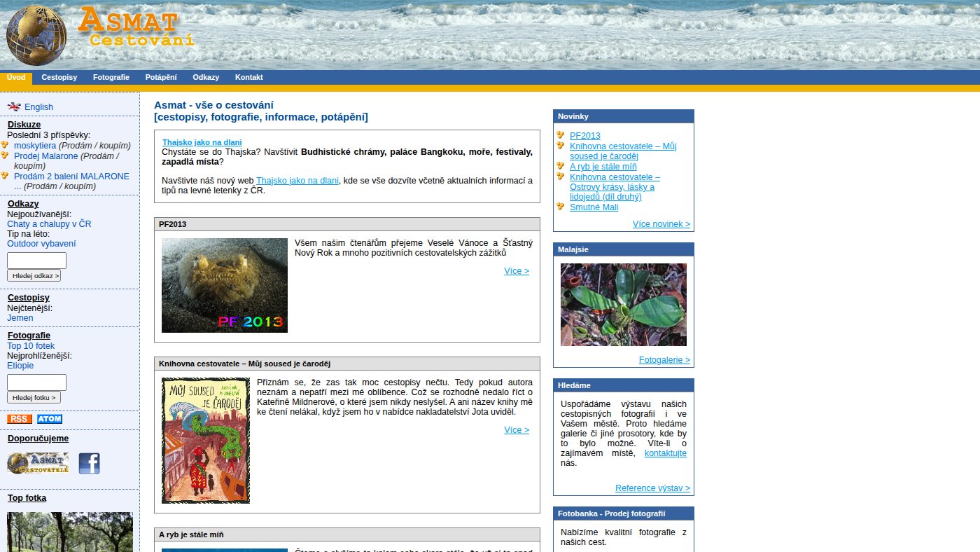Click the Fotobanka - Prodej fotografií header
The width and height of the screenshot is (980, 552).
click(624, 513)
